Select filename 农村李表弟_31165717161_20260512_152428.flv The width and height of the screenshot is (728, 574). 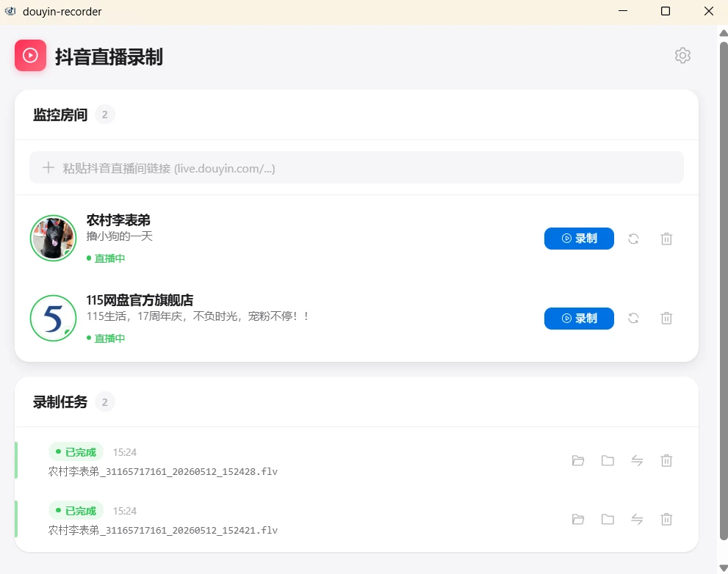click(x=163, y=471)
